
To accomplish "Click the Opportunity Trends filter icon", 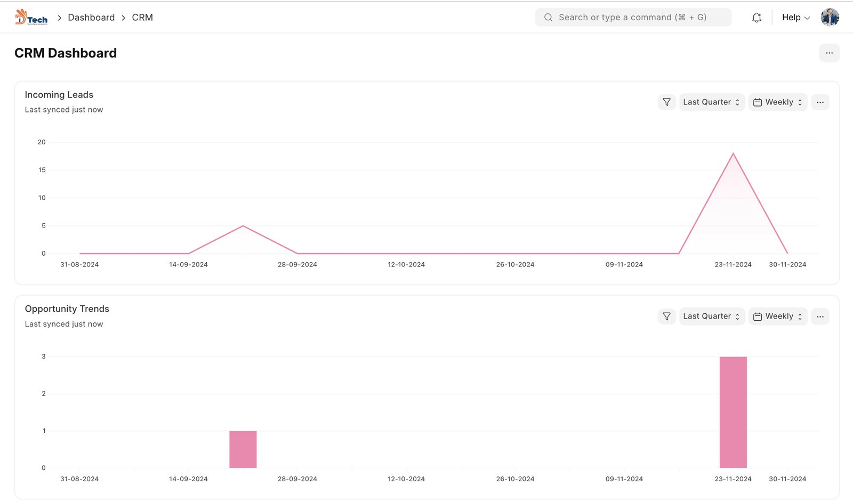I will (x=666, y=316).
